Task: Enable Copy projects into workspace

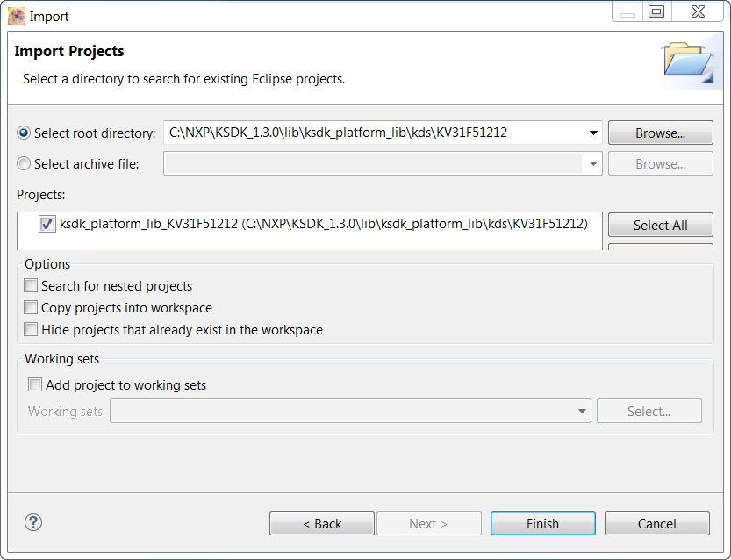Action: pyautogui.click(x=32, y=308)
